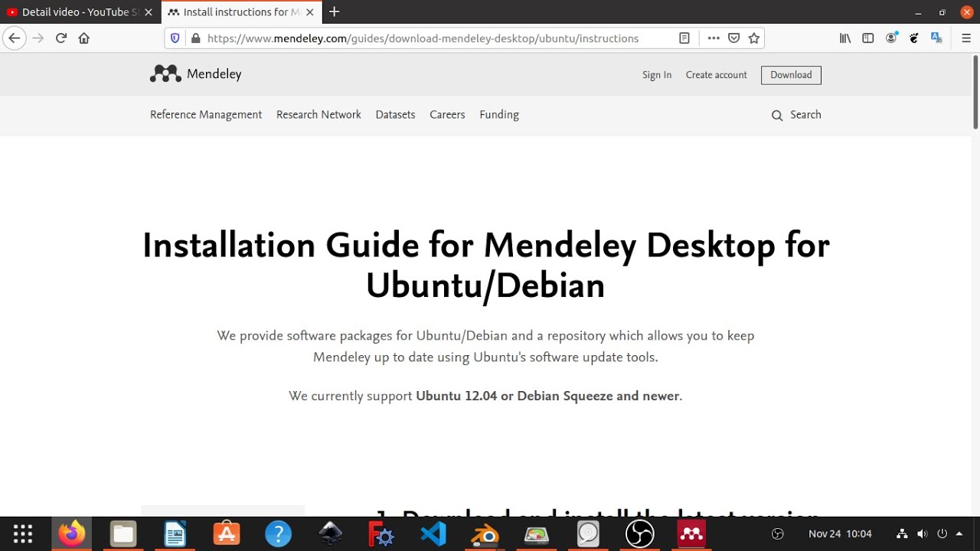Click the Download button in header
Image resolution: width=980 pixels, height=551 pixels.
pyautogui.click(x=791, y=75)
